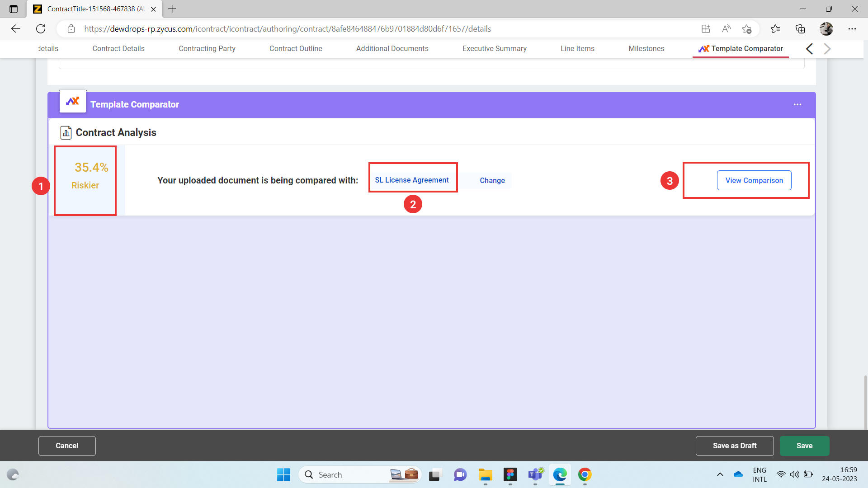This screenshot has height=488, width=868.
Task: Refresh the page
Action: tap(41, 29)
